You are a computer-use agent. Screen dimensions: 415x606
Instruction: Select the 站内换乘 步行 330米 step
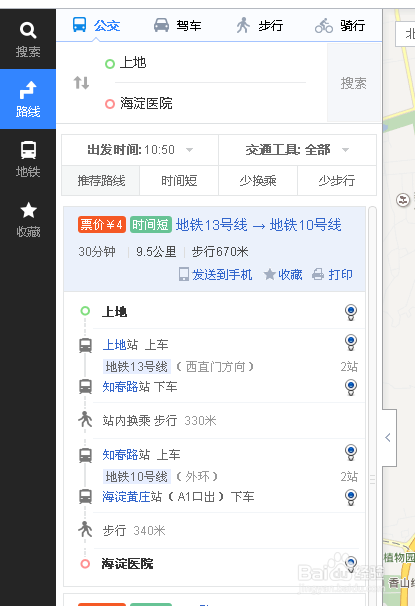[159, 420]
